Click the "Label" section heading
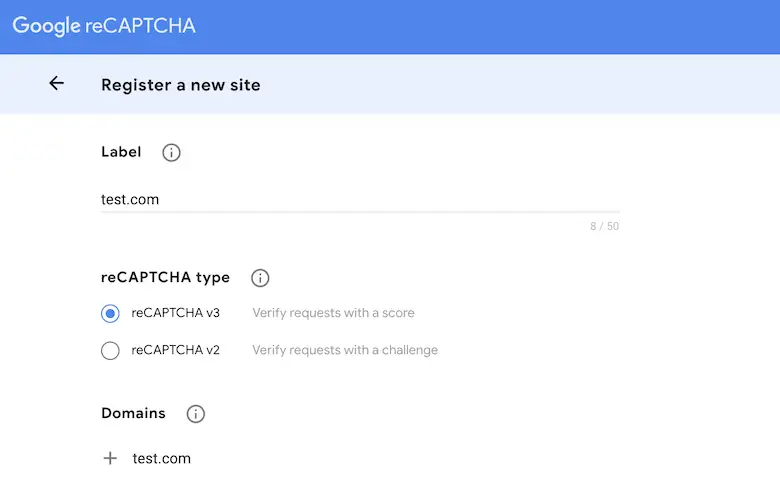780x489 pixels. (121, 152)
